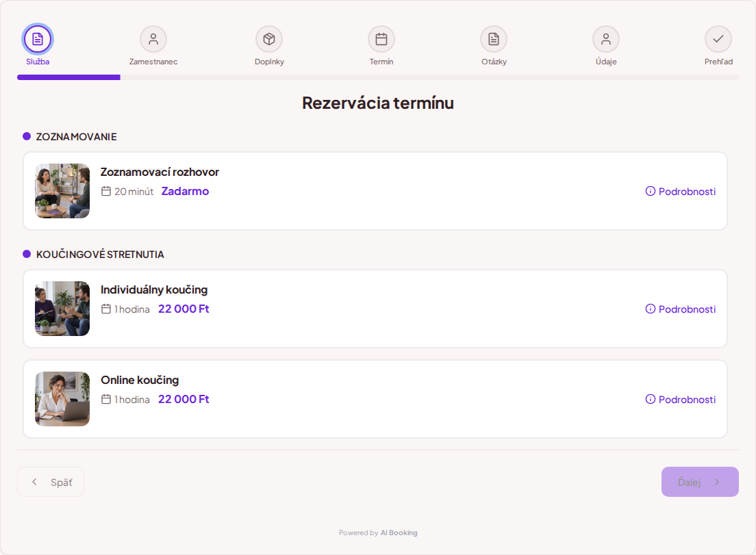The height and width of the screenshot is (555, 756).
Task: Click the right chevron on Ďalej button
Action: tap(717, 482)
